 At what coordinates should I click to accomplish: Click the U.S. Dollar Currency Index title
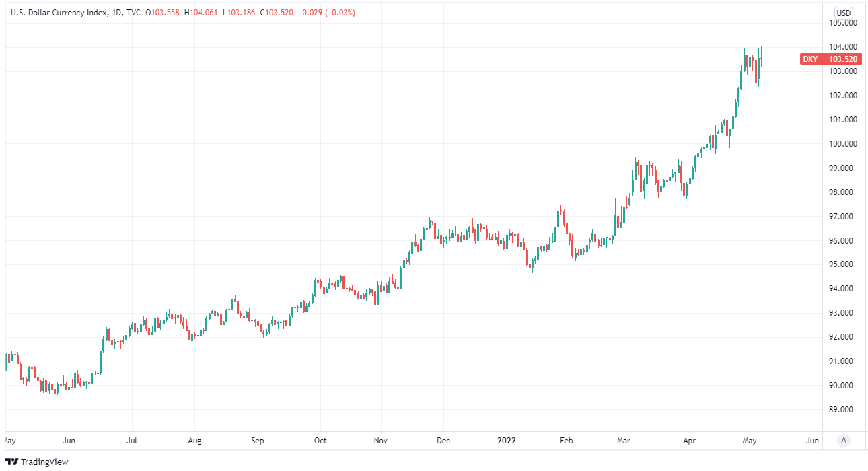point(58,13)
